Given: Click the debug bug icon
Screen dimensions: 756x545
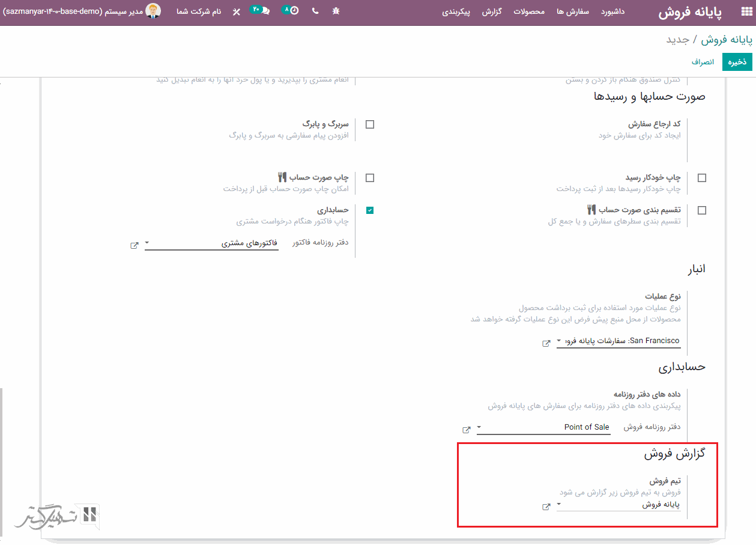Looking at the screenshot, I should pyautogui.click(x=336, y=11).
